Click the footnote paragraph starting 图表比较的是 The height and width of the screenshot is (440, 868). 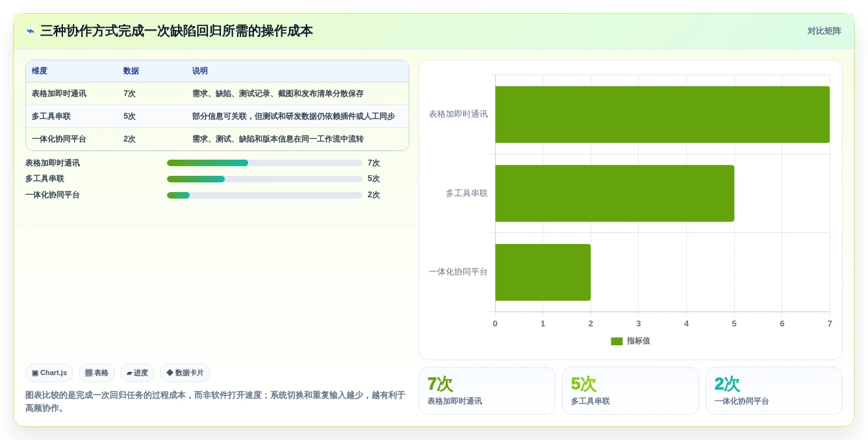tap(215, 401)
